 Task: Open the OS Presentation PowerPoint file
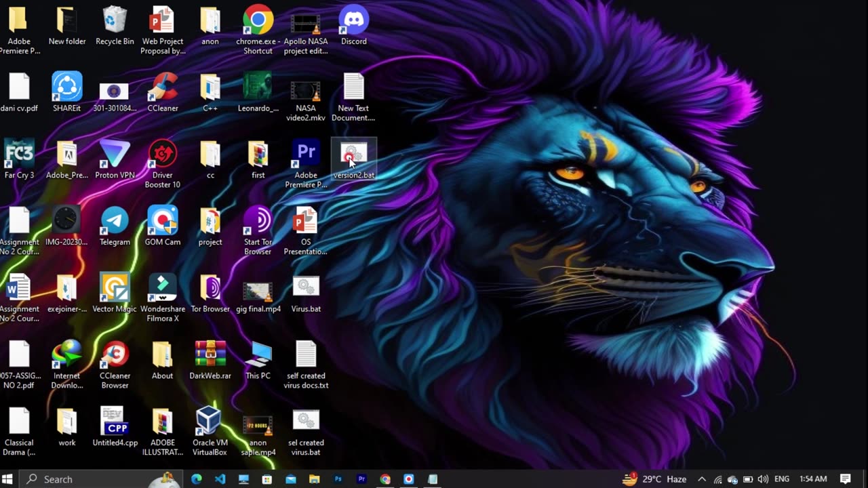click(306, 232)
